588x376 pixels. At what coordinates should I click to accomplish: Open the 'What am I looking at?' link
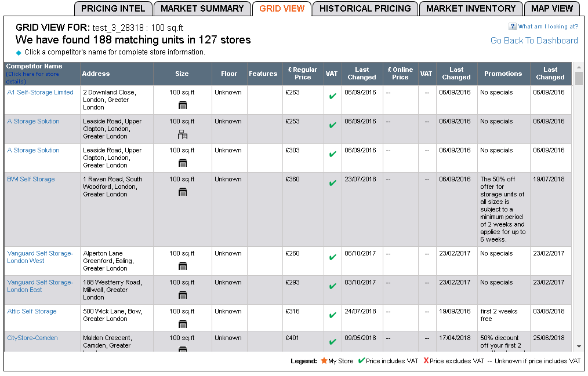pos(548,26)
